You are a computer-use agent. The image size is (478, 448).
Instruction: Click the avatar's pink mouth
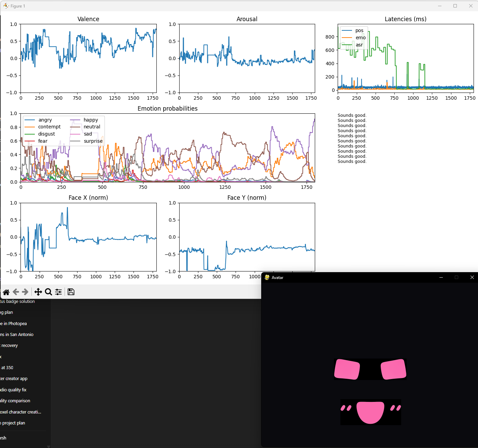(x=370, y=412)
